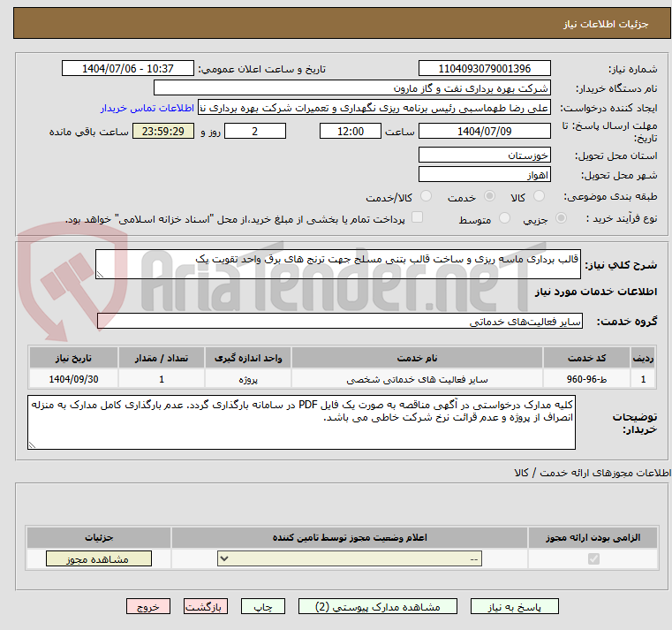Expand the اعلام وضعیت مجوز dropdown
This screenshot has height=630, width=672.
(351, 558)
